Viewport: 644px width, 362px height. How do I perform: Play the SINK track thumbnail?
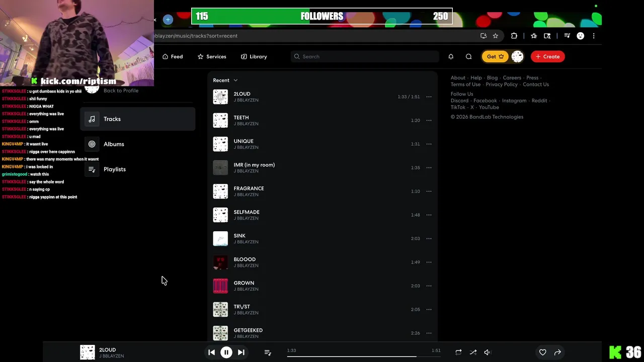coord(220,238)
